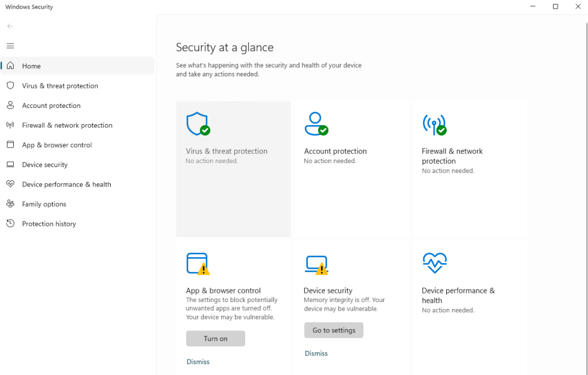This screenshot has height=375, width=588.
Task: Open Virus & threat protection from sidebar
Action: pyautogui.click(x=78, y=86)
